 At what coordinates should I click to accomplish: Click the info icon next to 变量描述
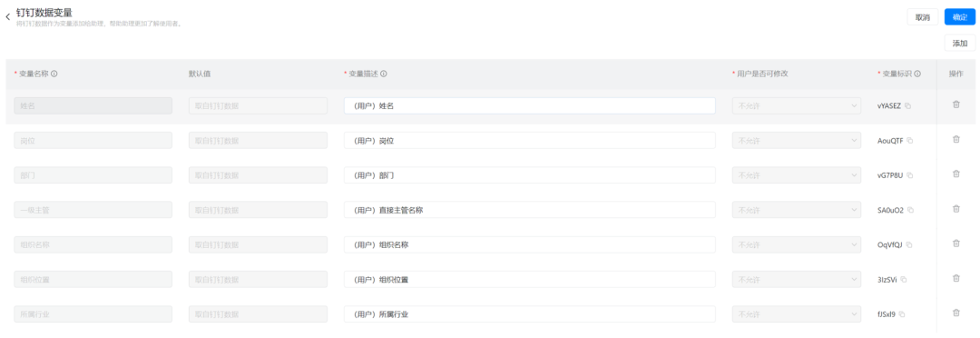tap(384, 74)
